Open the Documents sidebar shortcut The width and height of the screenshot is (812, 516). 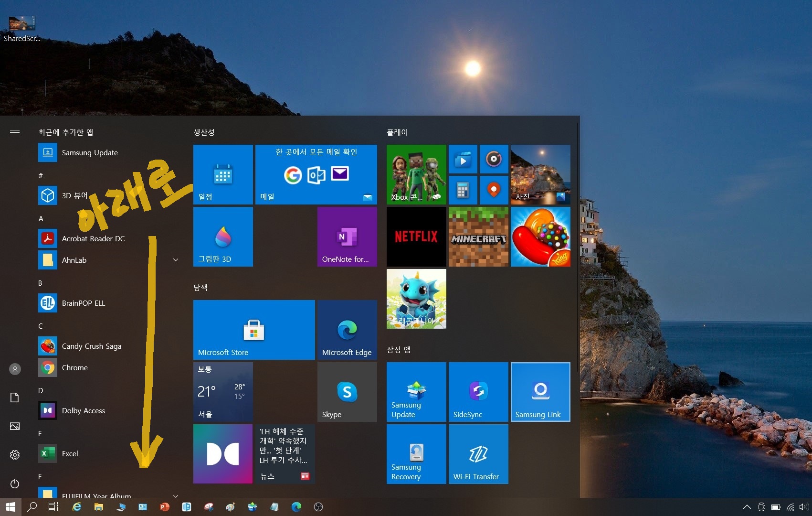click(x=15, y=398)
